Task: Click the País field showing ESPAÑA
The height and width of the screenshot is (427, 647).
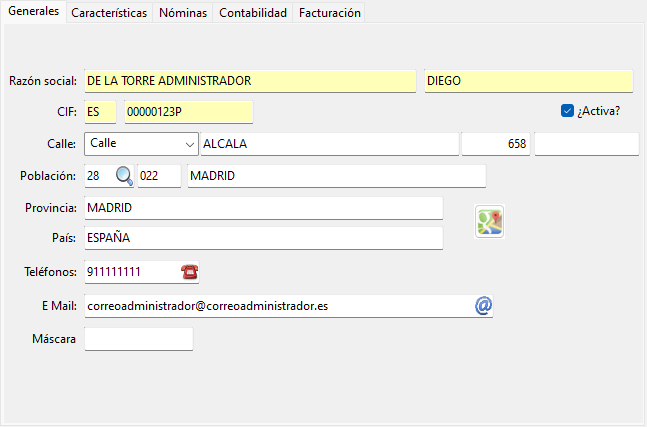Action: pyautogui.click(x=264, y=238)
